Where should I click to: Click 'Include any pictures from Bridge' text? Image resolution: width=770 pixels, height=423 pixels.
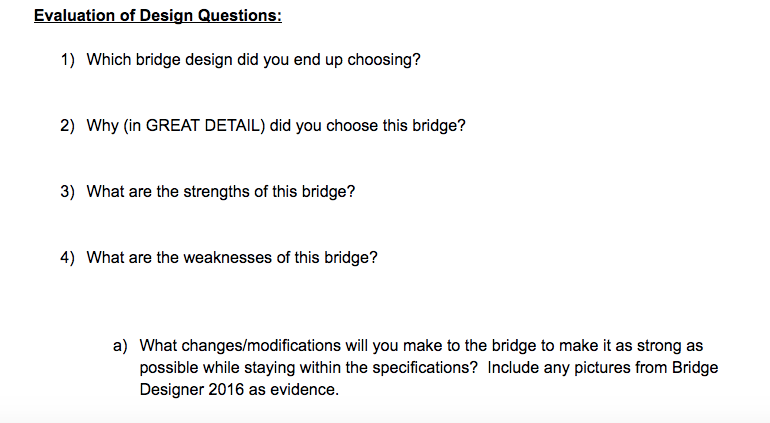[603, 367]
